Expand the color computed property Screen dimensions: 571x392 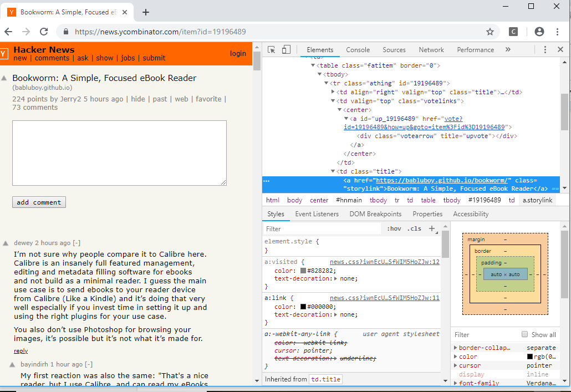456,357
